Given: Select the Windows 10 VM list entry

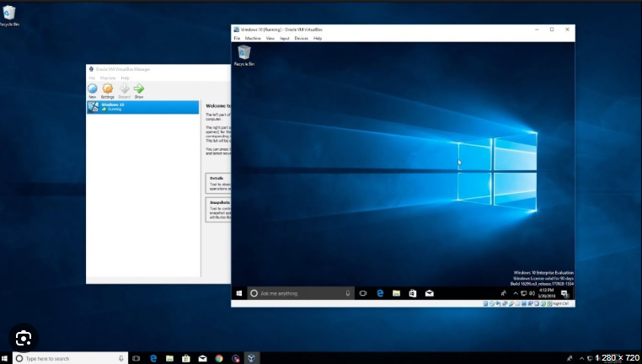Looking at the screenshot, I should tap(143, 107).
